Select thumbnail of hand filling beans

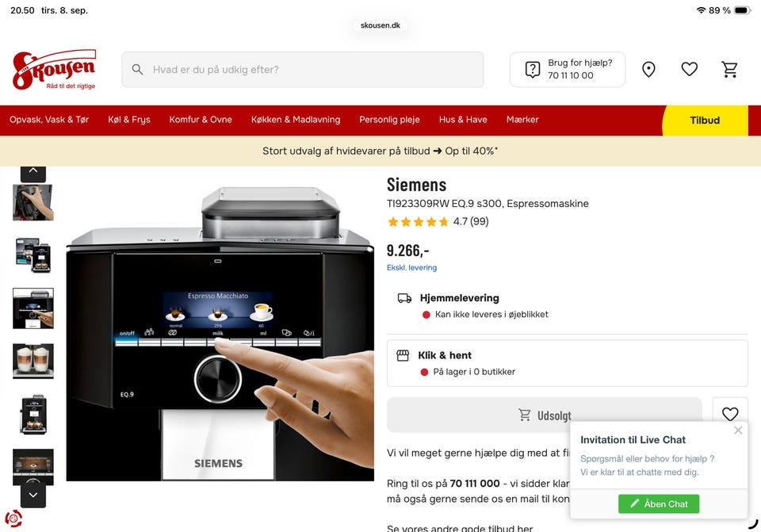(x=33, y=202)
